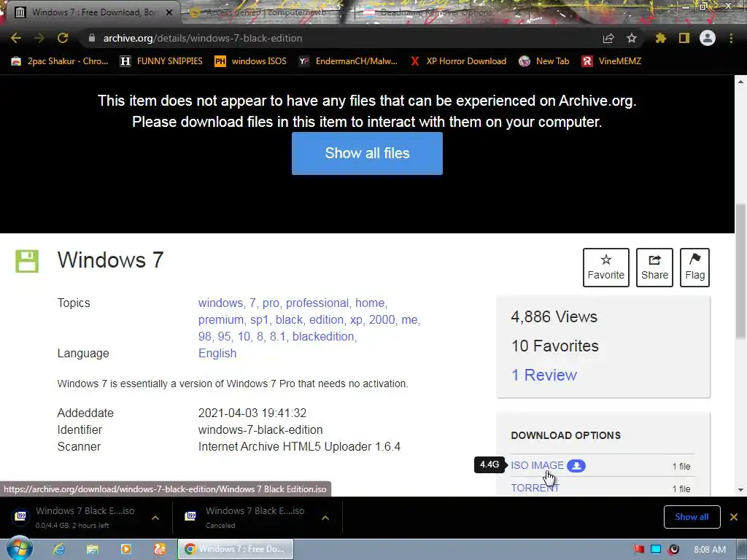Open the 'professional' topic link
Screen dimensions: 747x560
(317, 303)
